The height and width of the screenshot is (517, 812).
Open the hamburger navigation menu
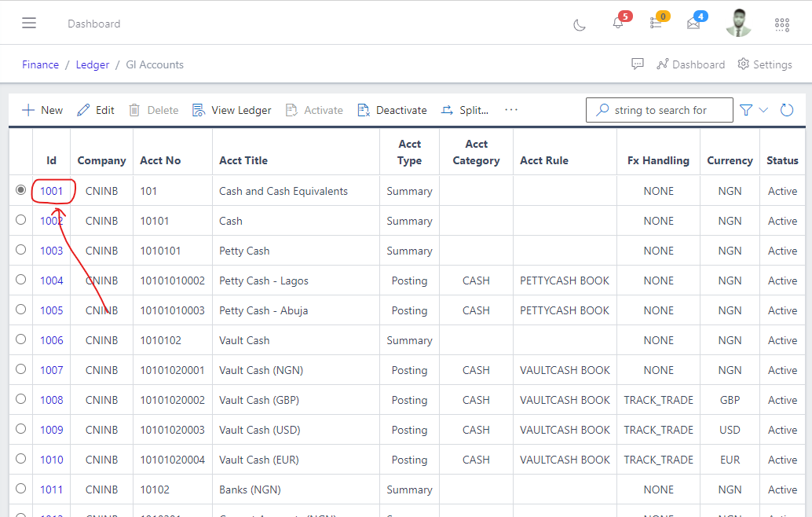tap(29, 23)
